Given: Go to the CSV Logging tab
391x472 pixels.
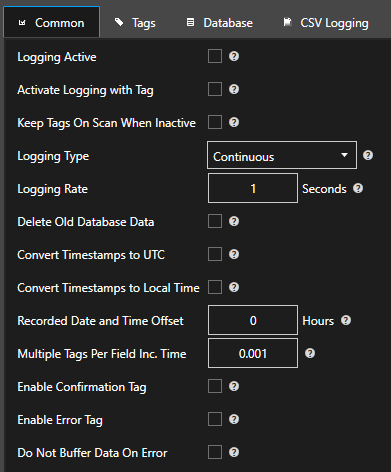Looking at the screenshot, I should click(x=326, y=23).
